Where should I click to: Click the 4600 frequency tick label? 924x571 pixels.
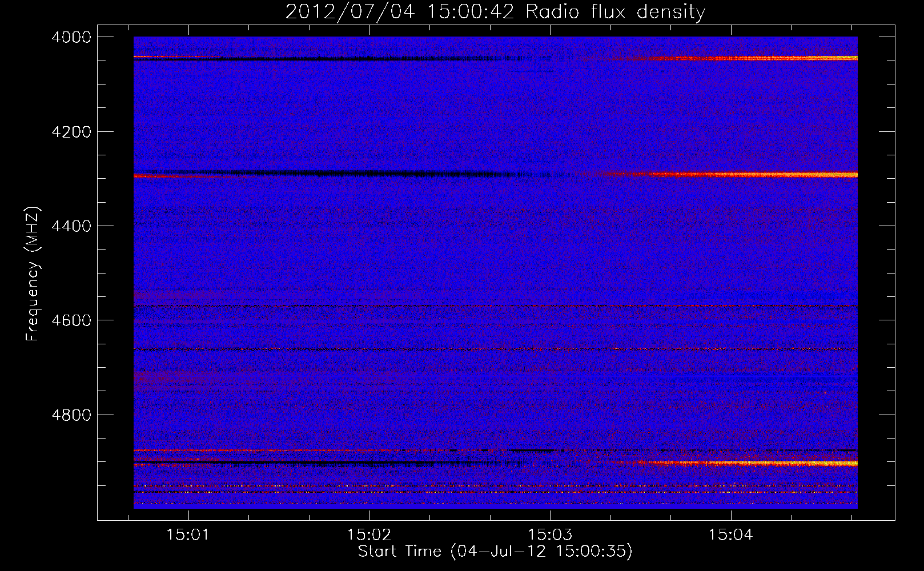[x=71, y=320]
